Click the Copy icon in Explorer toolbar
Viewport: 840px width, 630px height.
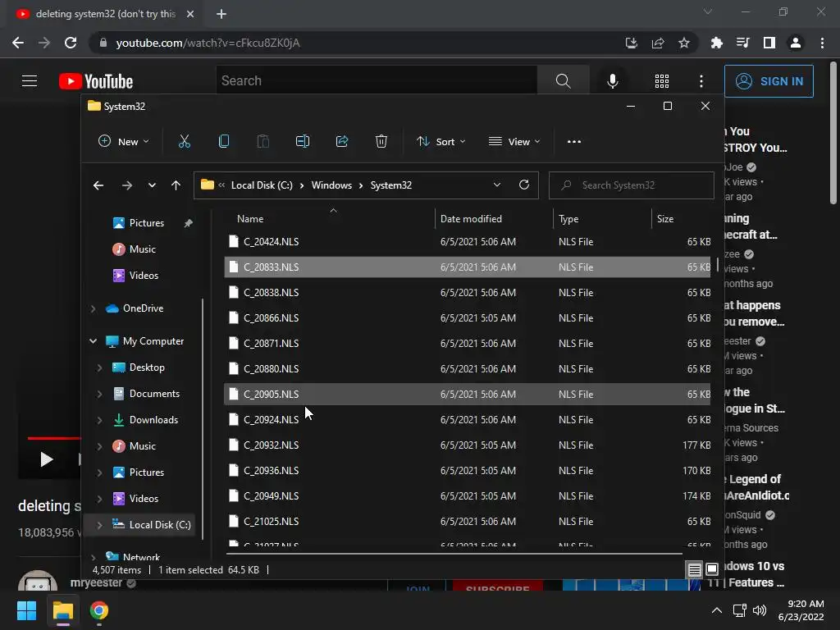click(224, 141)
